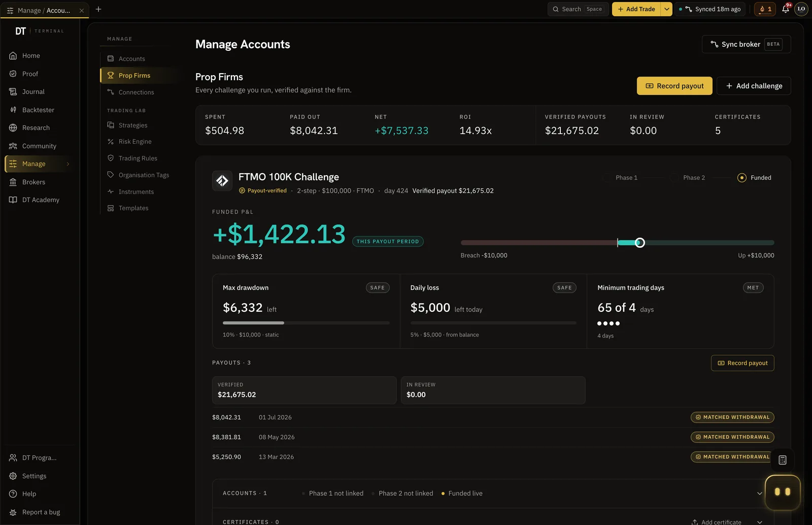Screen dimensions: 812x525
Task: Click the Trading Rules shield icon
Action: (x=111, y=158)
